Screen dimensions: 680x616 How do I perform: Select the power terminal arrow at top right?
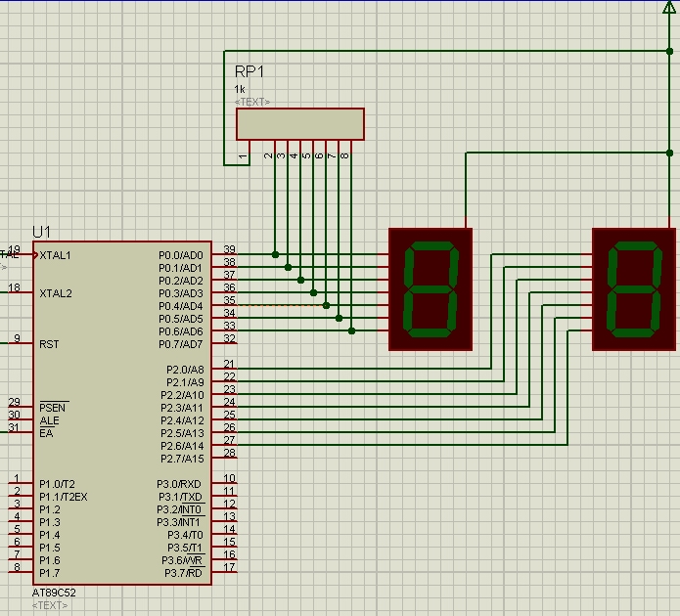[x=669, y=9]
